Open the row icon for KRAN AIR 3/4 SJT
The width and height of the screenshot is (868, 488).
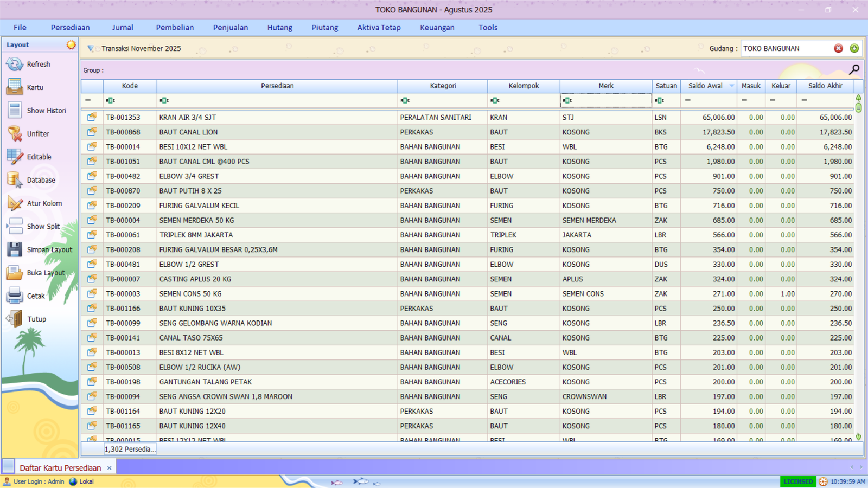click(92, 117)
